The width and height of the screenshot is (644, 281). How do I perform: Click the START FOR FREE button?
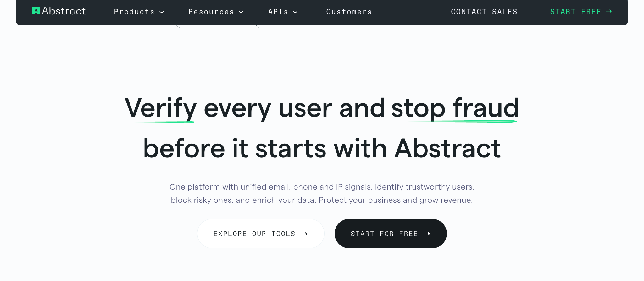click(x=391, y=234)
